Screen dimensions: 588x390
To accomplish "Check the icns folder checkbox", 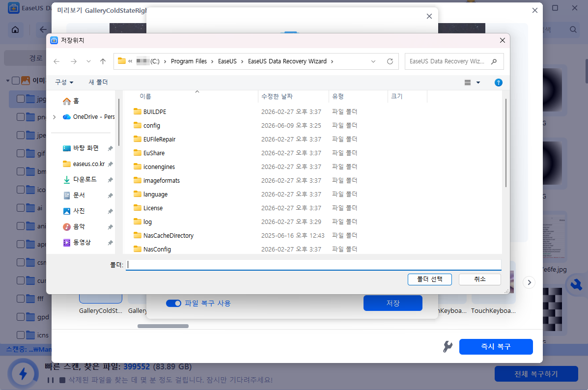I will tap(21, 335).
